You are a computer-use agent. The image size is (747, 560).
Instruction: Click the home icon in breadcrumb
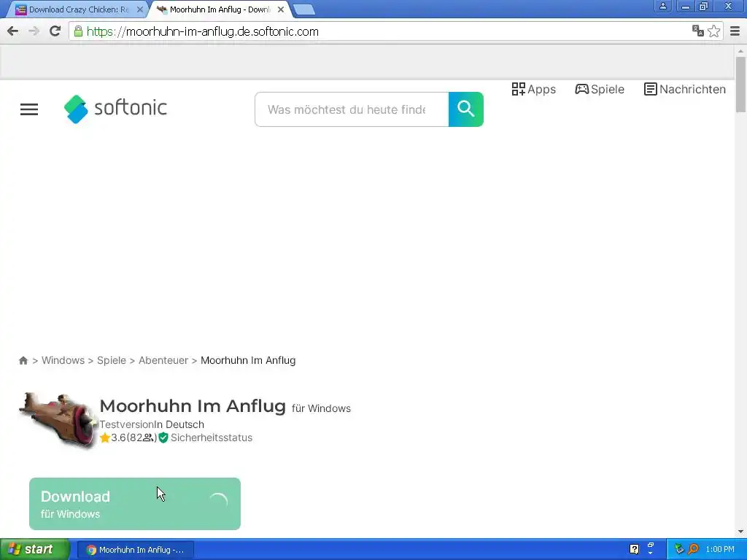click(23, 360)
